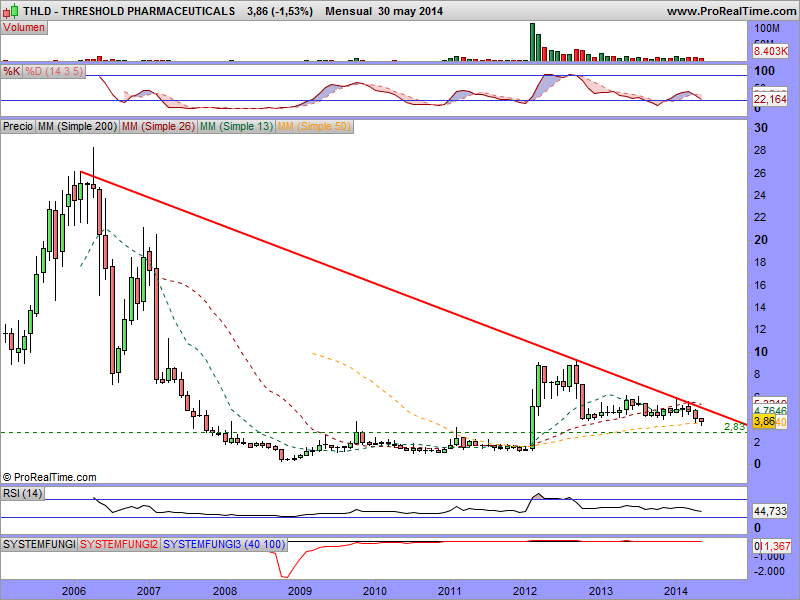This screenshot has width=800, height=600.
Task: Click the 1,367 SYSTEMFUNGI value tag
Action: point(777,546)
